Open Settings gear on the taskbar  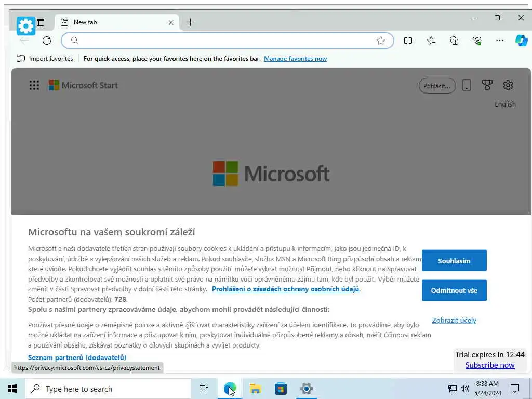coord(307,389)
